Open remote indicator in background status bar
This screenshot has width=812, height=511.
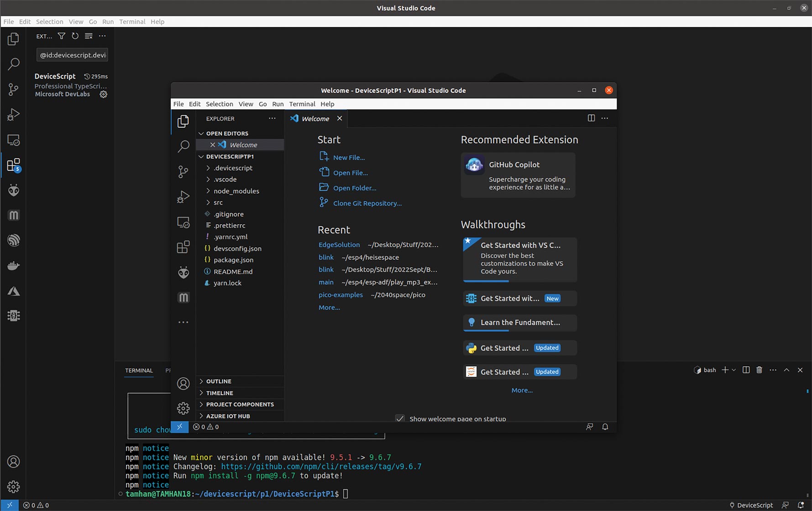[x=10, y=505]
